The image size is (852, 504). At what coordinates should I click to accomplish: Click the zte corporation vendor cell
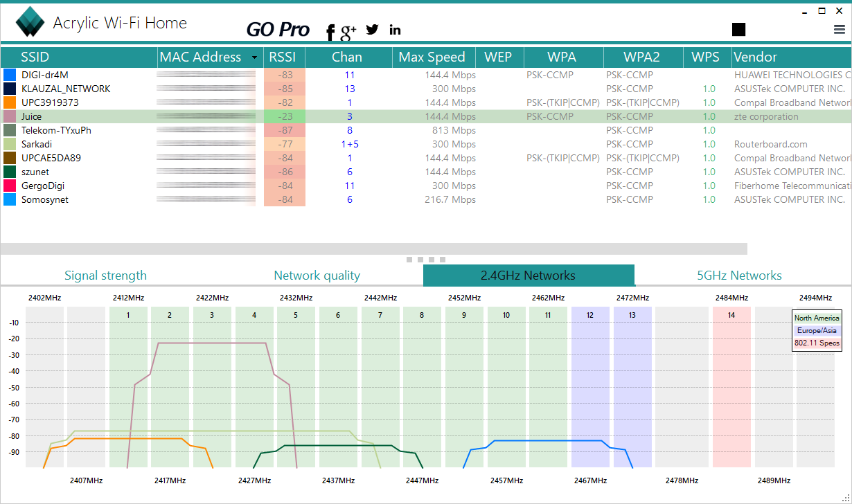[766, 116]
